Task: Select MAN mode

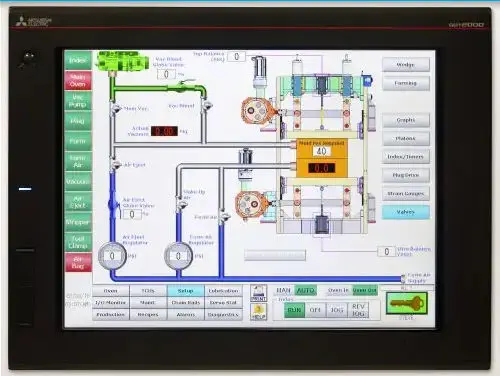Action: [x=284, y=291]
